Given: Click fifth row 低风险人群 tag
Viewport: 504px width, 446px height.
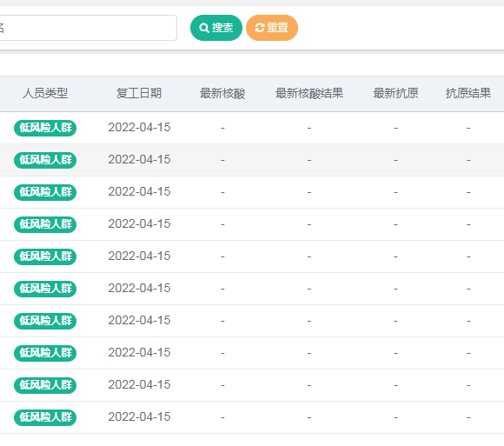Looking at the screenshot, I should 45,256.
